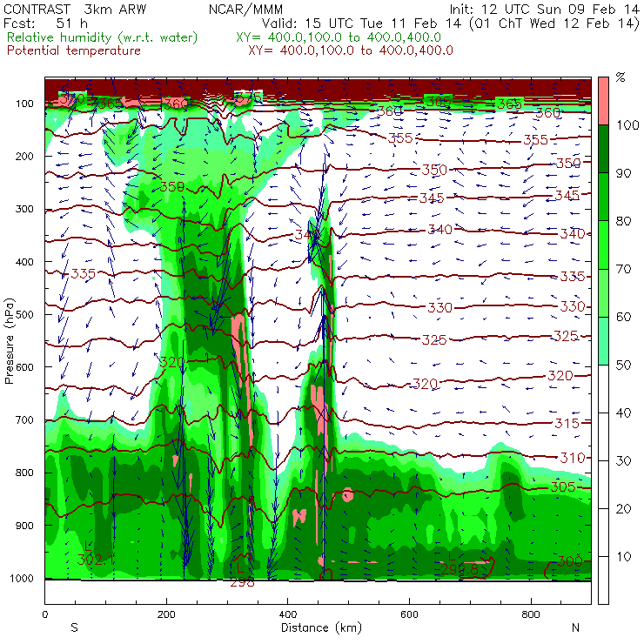
Task: Click the darkest green 90–100% colorbar segment
Action: (603, 149)
